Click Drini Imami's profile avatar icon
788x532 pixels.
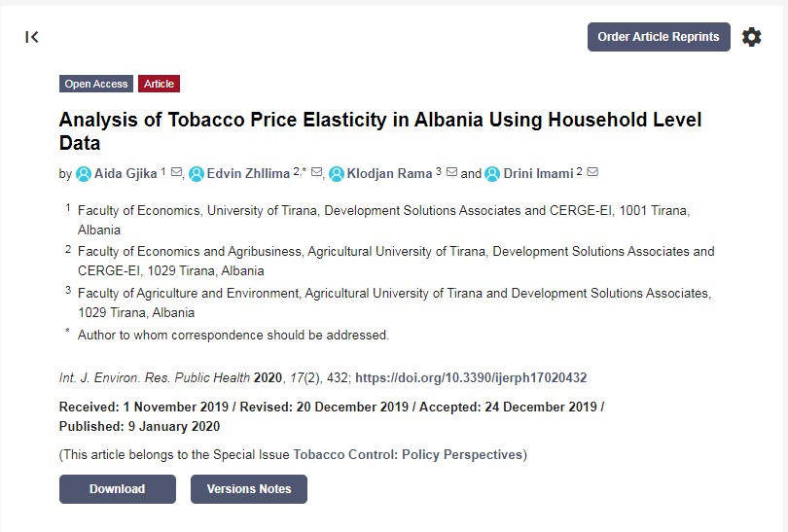click(x=492, y=174)
